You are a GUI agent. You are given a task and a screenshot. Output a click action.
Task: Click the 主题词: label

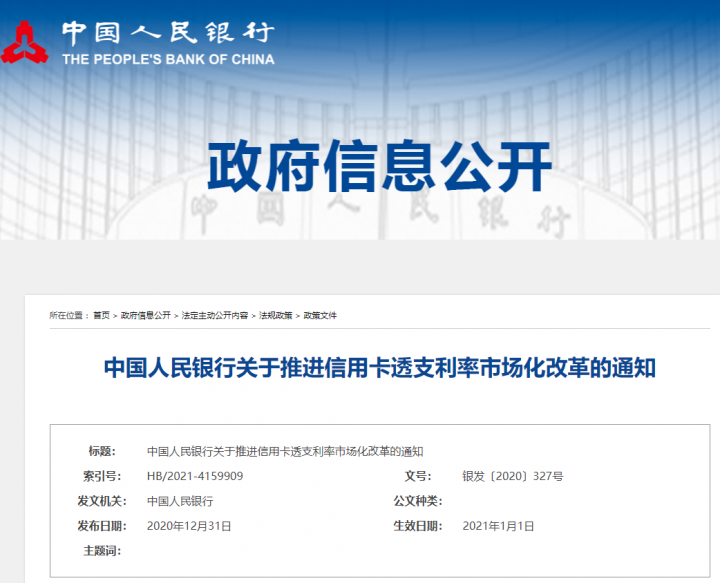[102, 550]
